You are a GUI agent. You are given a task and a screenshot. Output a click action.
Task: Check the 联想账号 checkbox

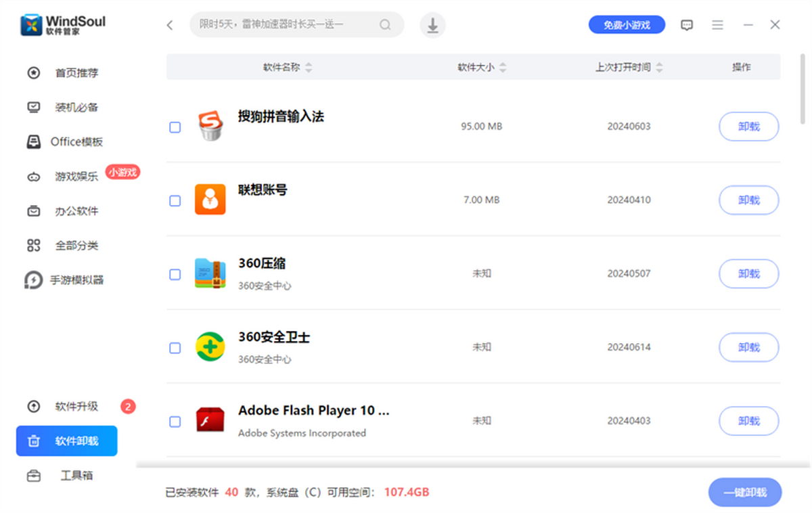[x=175, y=200]
